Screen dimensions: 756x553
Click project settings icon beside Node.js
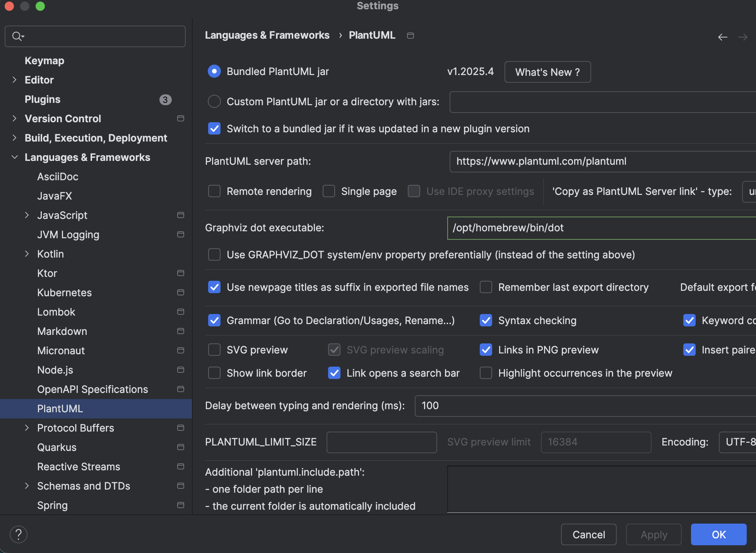[x=180, y=370]
